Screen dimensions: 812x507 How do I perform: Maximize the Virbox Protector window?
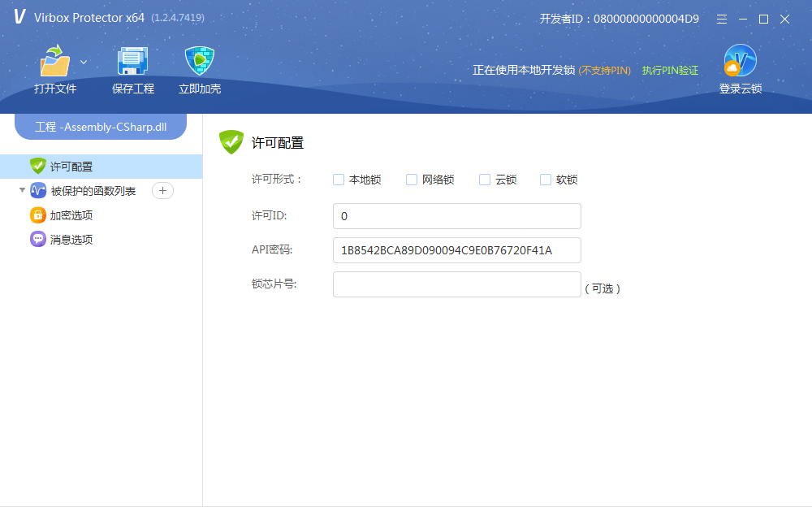point(763,19)
